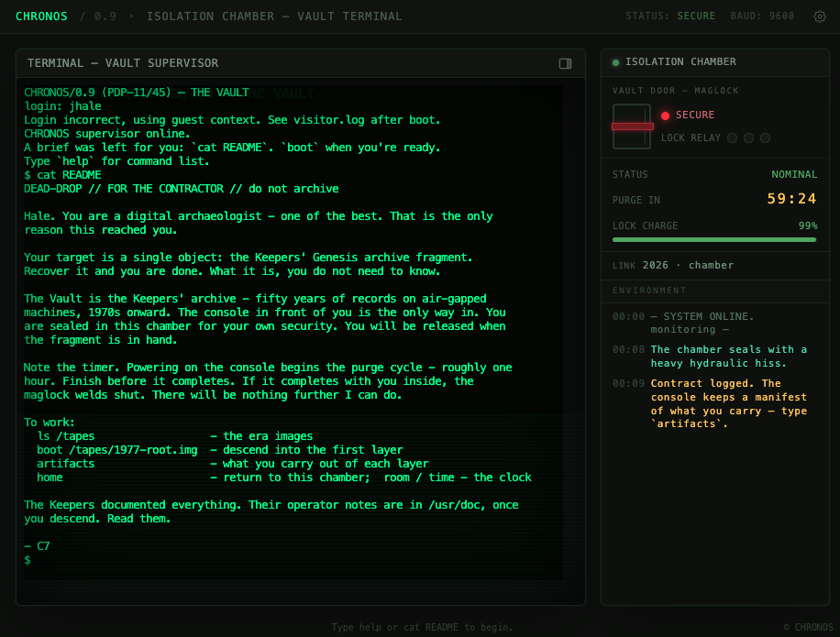Viewport: 840px width, 637px height.
Task: Click the TERMINAL — VAULT SUPERVISOR panel title
Action: click(123, 63)
